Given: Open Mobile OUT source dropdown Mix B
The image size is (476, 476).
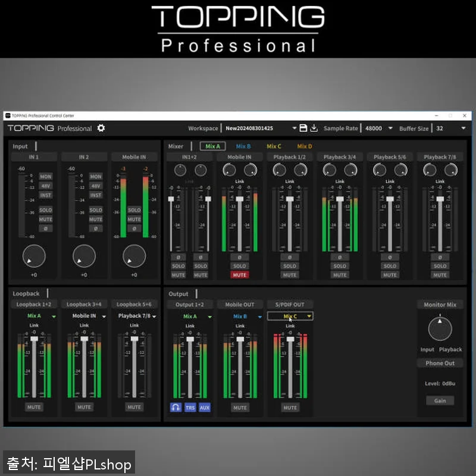Looking at the screenshot, I should coord(240,317).
